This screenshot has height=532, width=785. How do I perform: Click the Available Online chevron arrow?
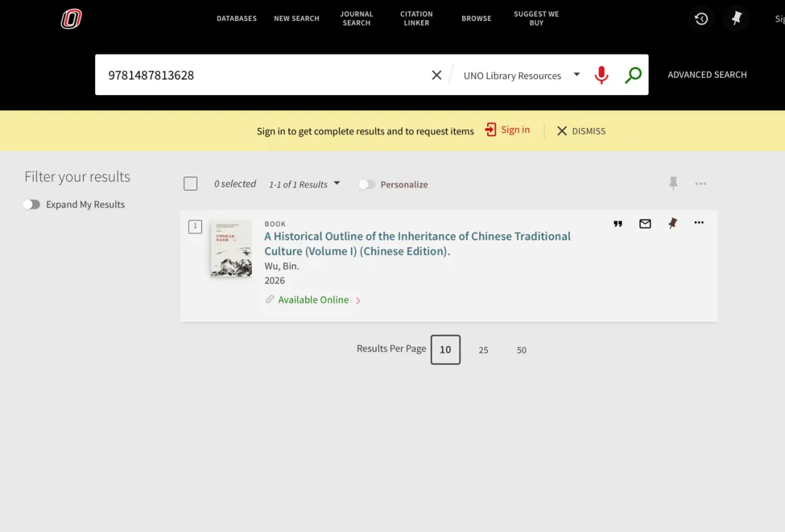coord(358,300)
